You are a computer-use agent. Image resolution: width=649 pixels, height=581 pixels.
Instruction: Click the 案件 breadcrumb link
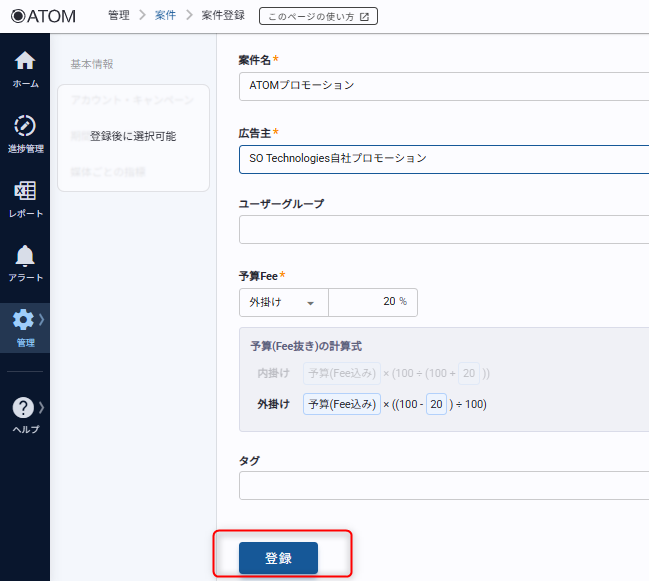pyautogui.click(x=165, y=16)
